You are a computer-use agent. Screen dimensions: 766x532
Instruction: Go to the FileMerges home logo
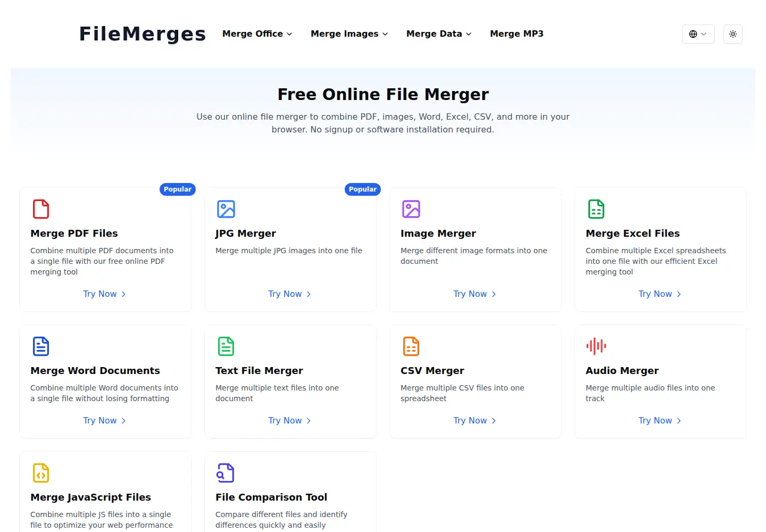pos(143,34)
